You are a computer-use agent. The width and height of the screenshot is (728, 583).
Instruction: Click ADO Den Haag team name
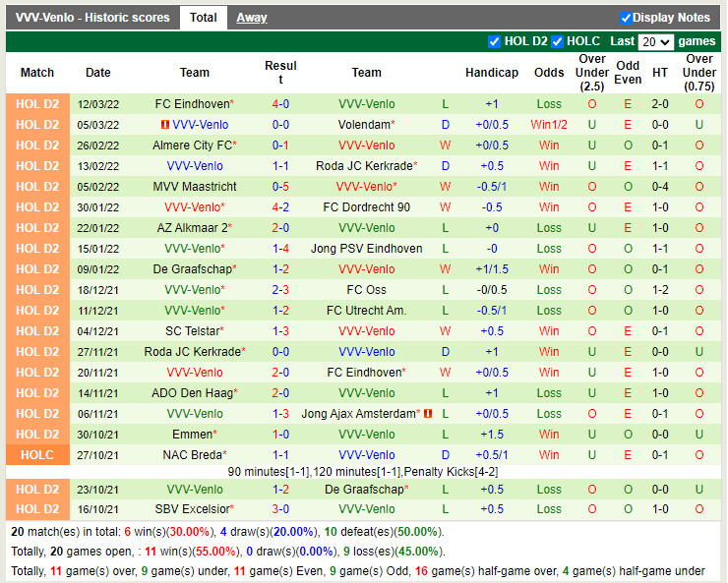click(192, 393)
